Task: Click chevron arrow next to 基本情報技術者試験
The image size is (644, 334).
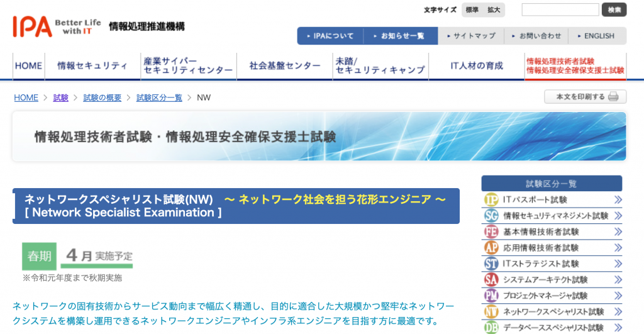Action: coord(618,231)
